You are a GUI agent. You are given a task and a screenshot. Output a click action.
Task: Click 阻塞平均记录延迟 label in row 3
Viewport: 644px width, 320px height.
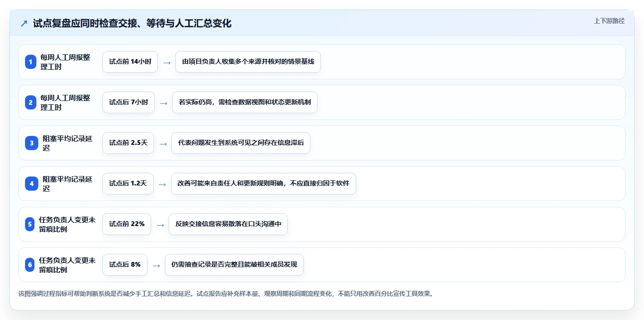68,143
